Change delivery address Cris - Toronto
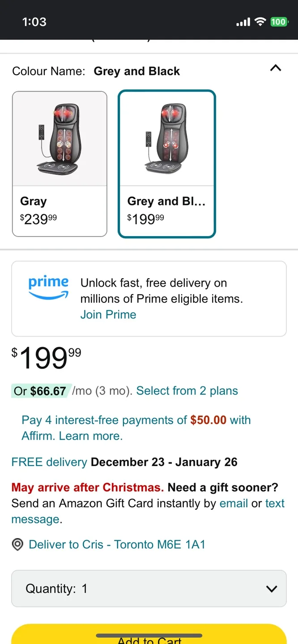Screen dimensions: 298x644 117,544
